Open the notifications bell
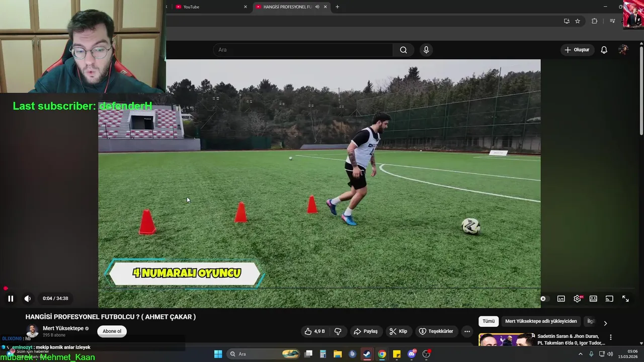Screen dimensions: 644x362 (x=604, y=50)
